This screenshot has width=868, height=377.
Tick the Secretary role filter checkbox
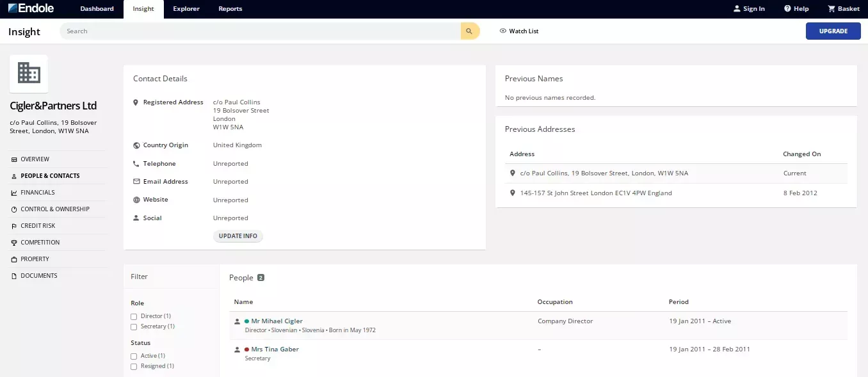134,326
